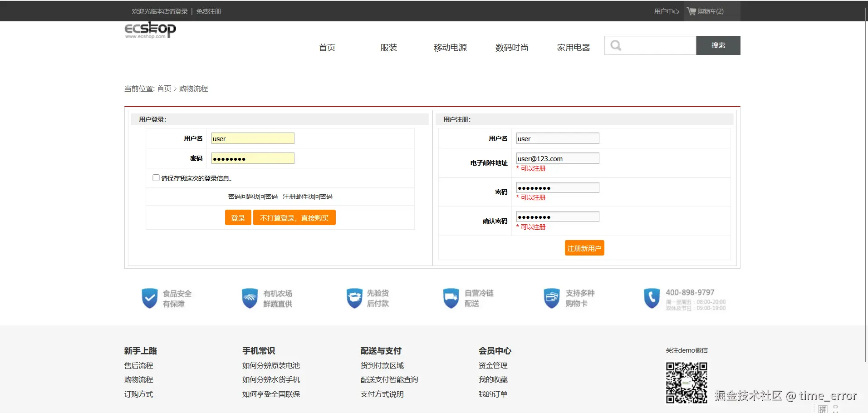This screenshot has height=413, width=868.
Task: Click the orange 登录 button
Action: (x=238, y=217)
